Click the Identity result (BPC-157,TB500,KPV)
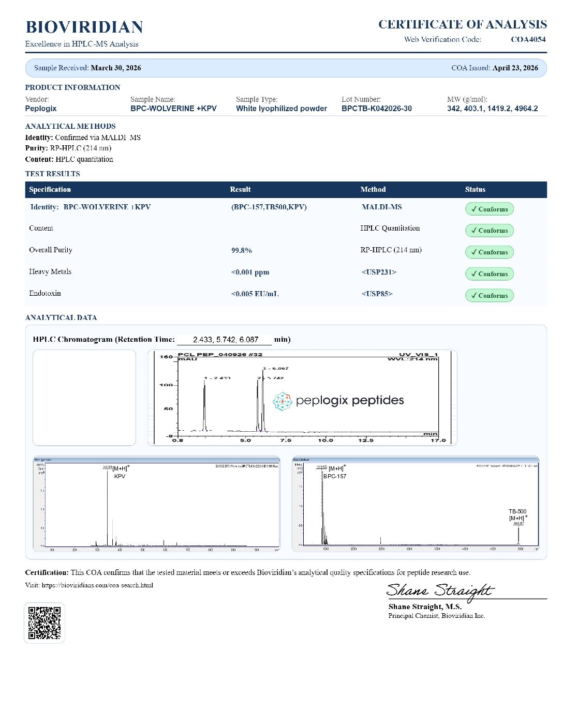Screen dimensions: 563x728 pos(269,207)
